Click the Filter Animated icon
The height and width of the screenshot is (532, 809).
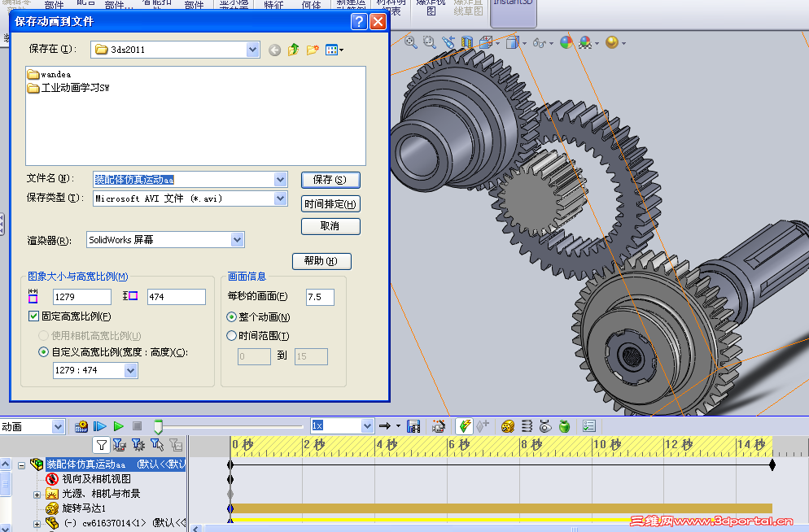120,445
